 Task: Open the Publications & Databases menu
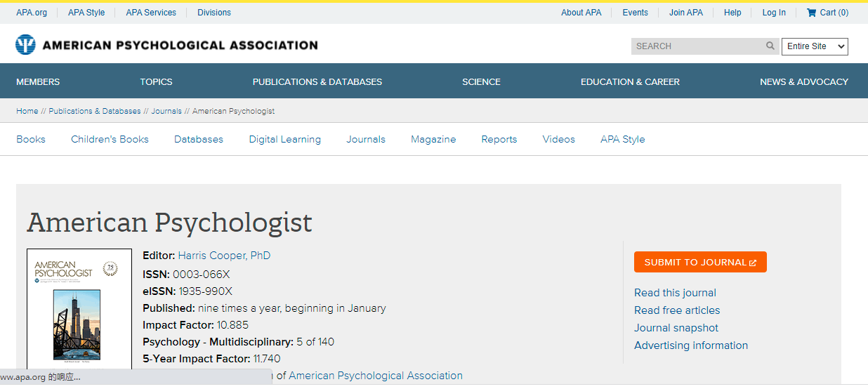pos(317,81)
